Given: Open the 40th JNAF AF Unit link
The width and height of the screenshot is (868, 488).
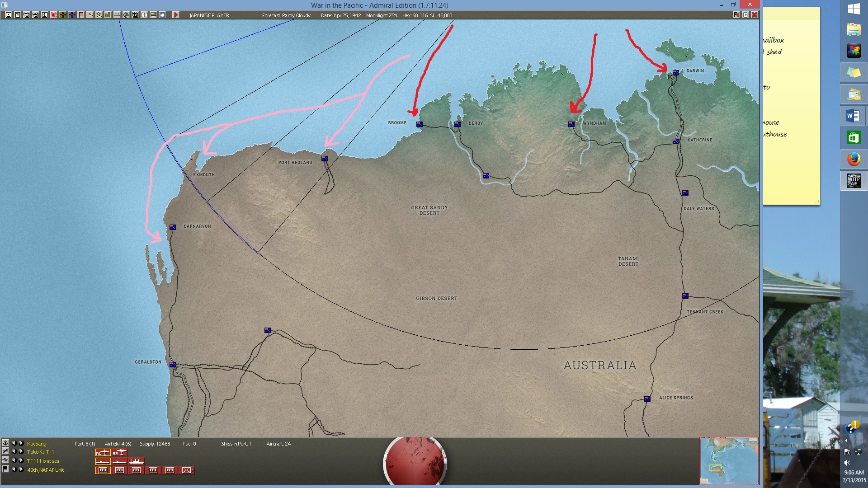Looking at the screenshot, I should coord(45,470).
